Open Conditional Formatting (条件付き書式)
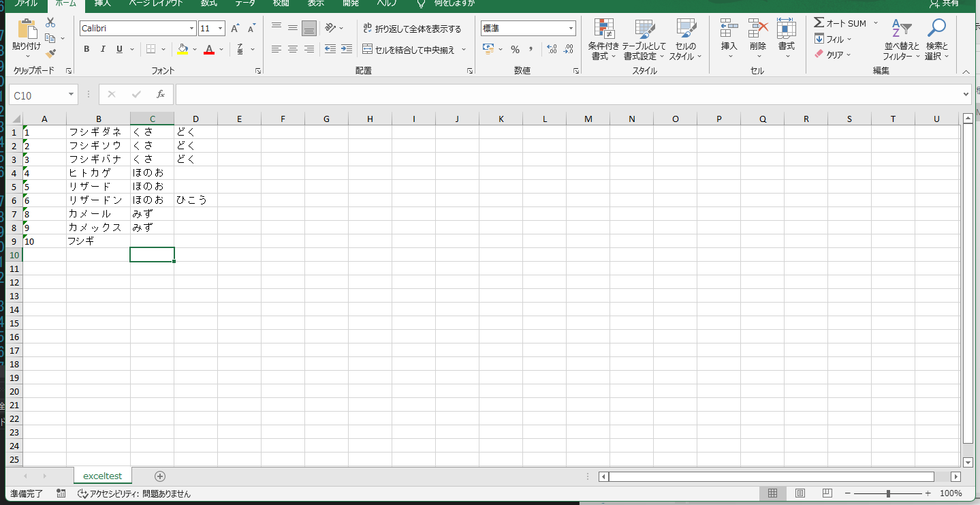The width and height of the screenshot is (980, 505). coord(604,40)
